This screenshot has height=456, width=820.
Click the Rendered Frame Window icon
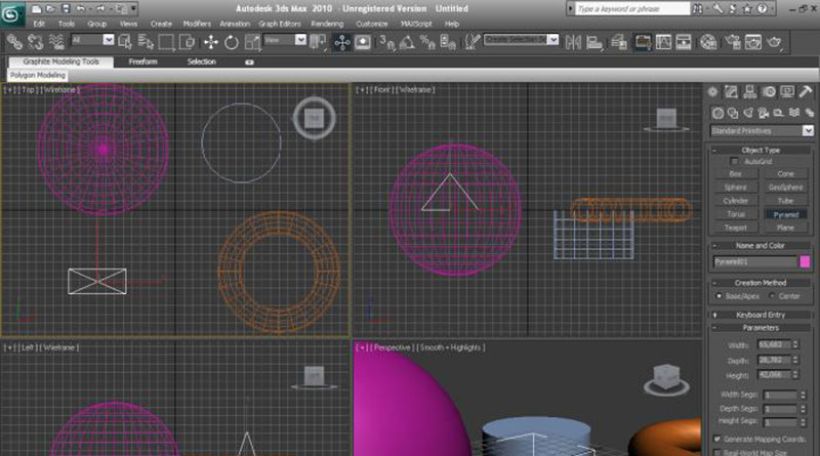753,42
